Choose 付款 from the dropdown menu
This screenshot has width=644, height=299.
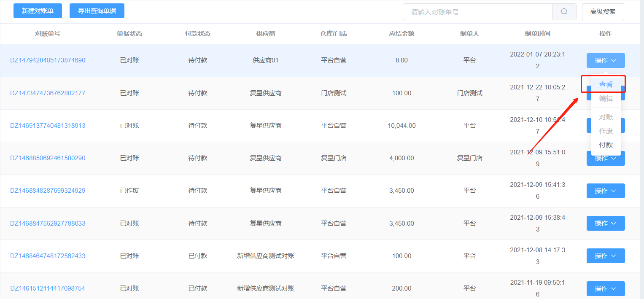coord(606,145)
